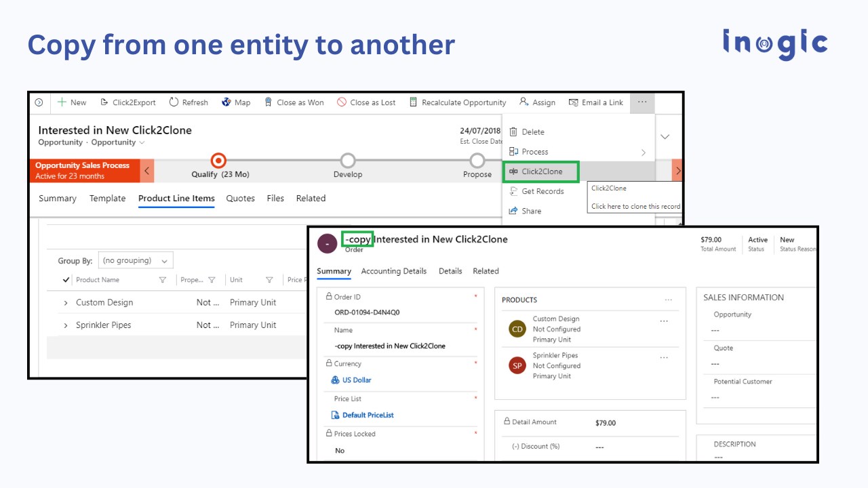Open Sprinkler Pipes product ellipsis menu

(x=664, y=357)
